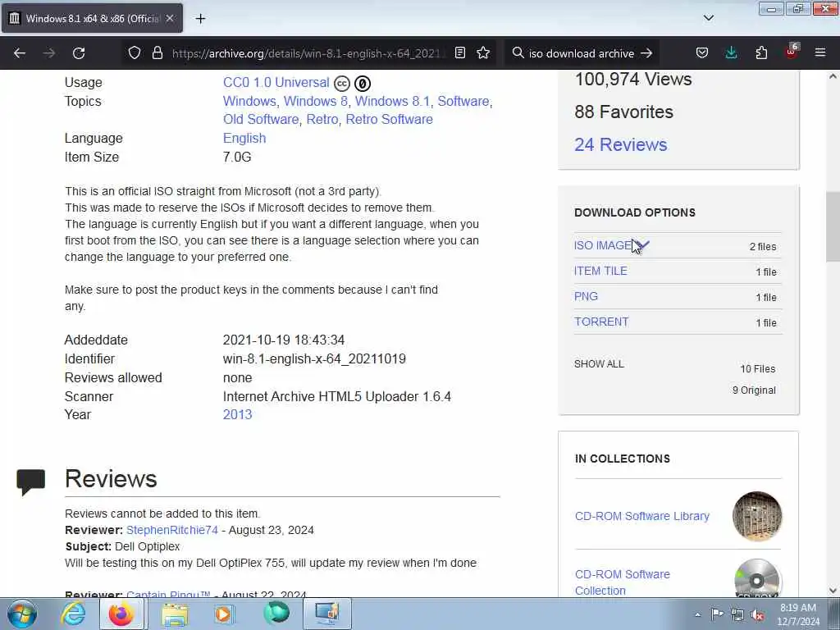Download the PNG file
The width and height of the screenshot is (840, 630).
[586, 296]
